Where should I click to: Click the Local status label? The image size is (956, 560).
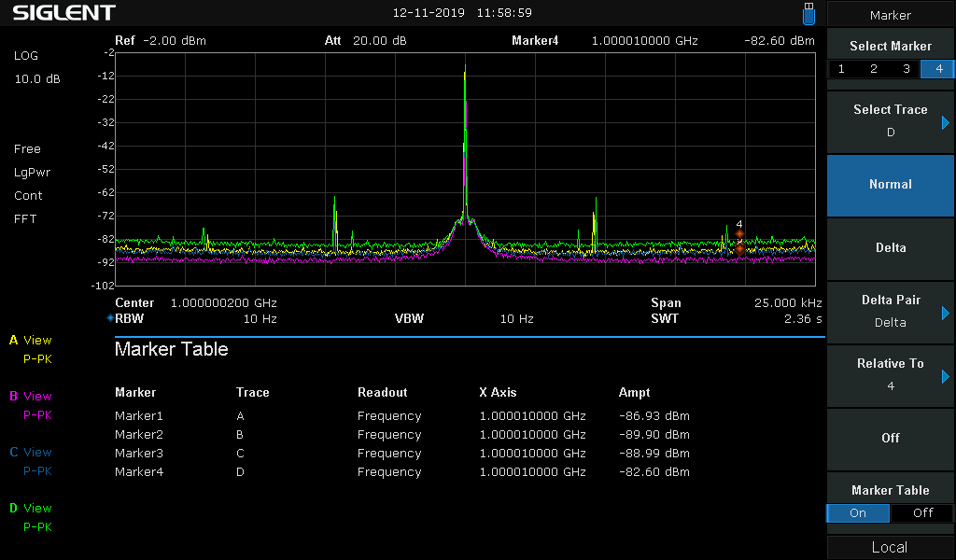click(x=890, y=547)
